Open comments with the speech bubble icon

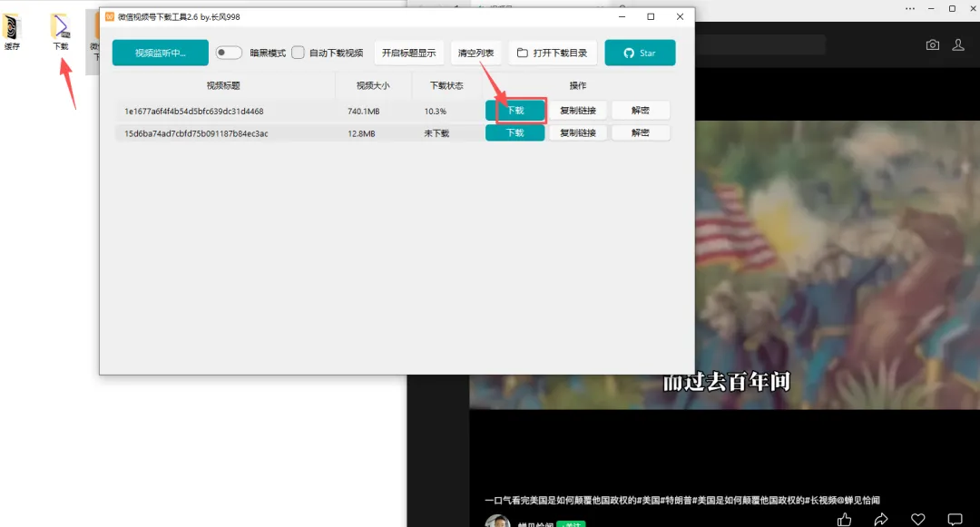pos(955,520)
